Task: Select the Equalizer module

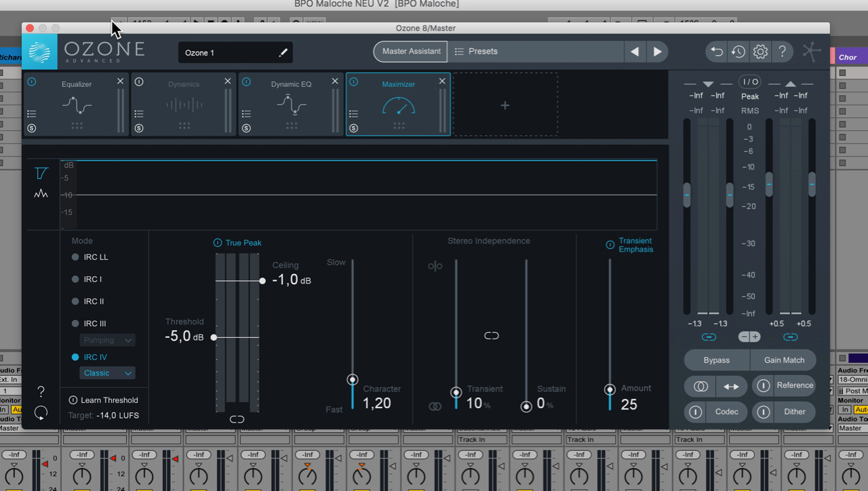Action: [75, 104]
